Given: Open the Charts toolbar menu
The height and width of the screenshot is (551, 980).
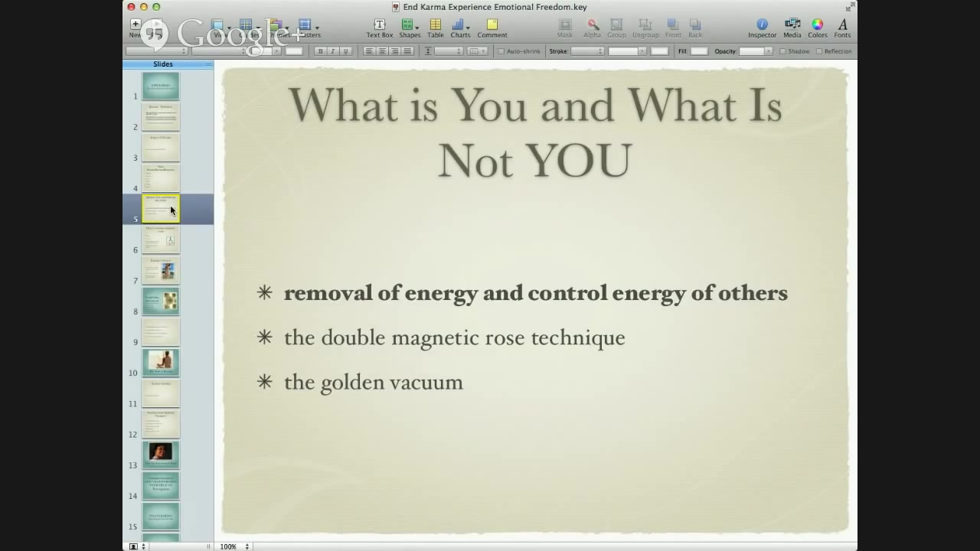Looking at the screenshot, I should tap(460, 28).
